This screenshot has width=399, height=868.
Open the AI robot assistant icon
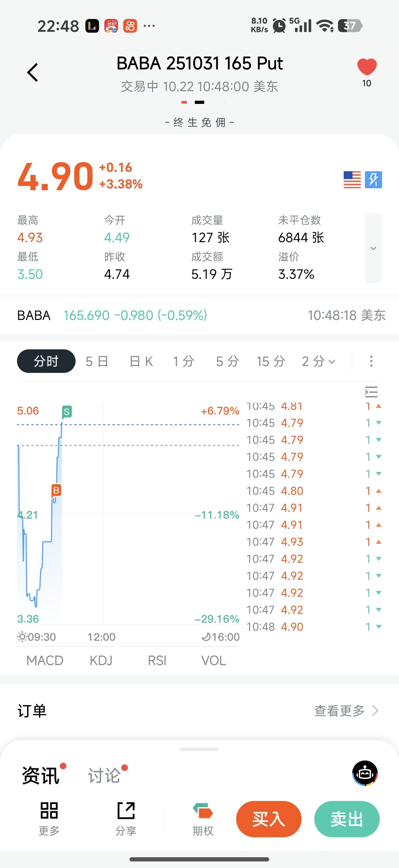point(365,773)
